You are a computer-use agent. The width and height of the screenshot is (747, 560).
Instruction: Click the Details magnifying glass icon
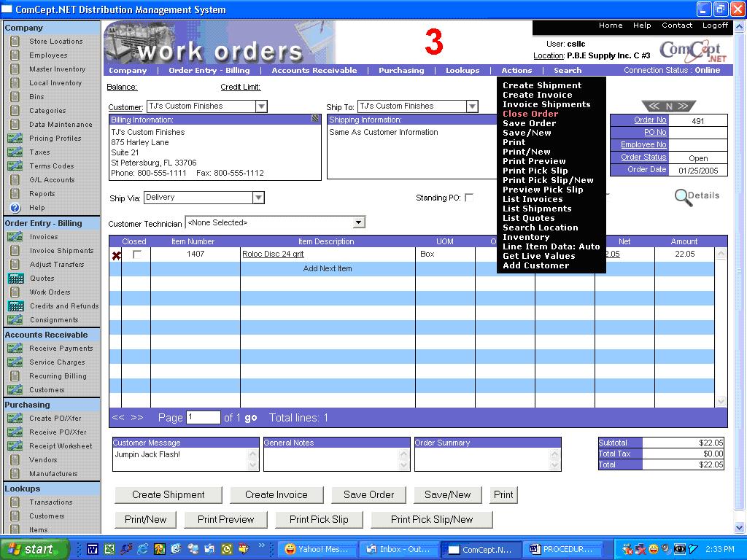click(683, 197)
